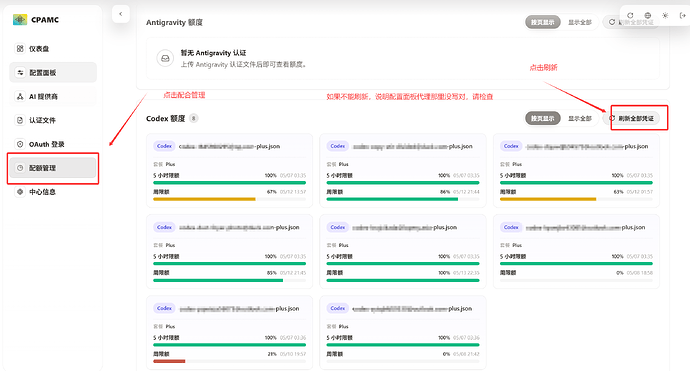Click the 05/10 19:57 reset time

click(x=293, y=354)
